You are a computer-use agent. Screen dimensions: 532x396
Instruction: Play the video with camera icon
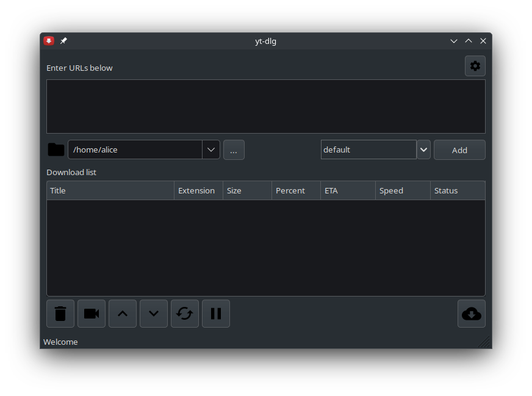[x=92, y=314]
